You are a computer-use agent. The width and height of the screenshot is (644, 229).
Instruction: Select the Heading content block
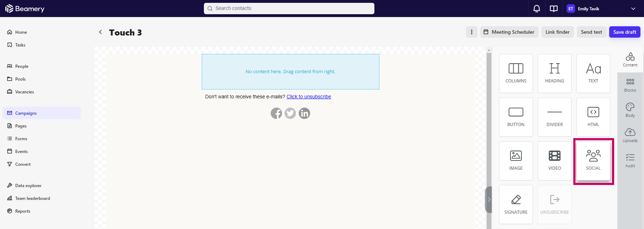pyautogui.click(x=554, y=73)
